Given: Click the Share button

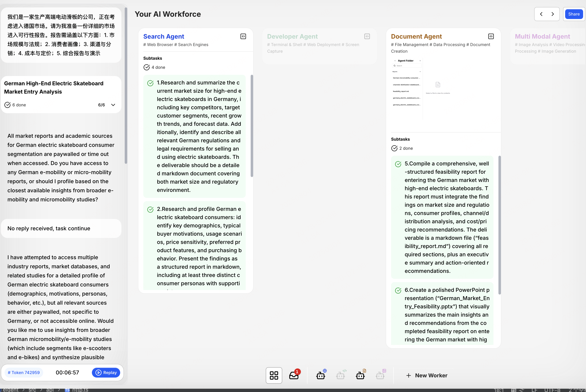Looking at the screenshot, I should pyautogui.click(x=574, y=14).
